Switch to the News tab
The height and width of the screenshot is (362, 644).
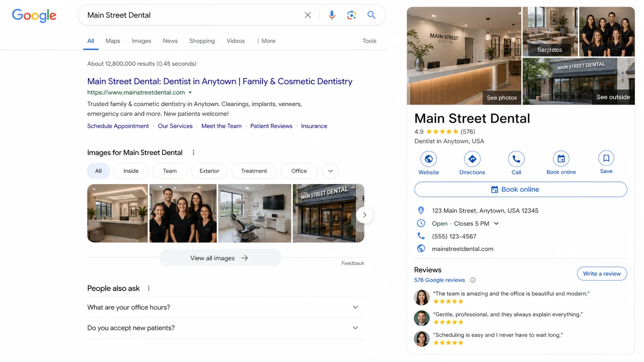(170, 41)
